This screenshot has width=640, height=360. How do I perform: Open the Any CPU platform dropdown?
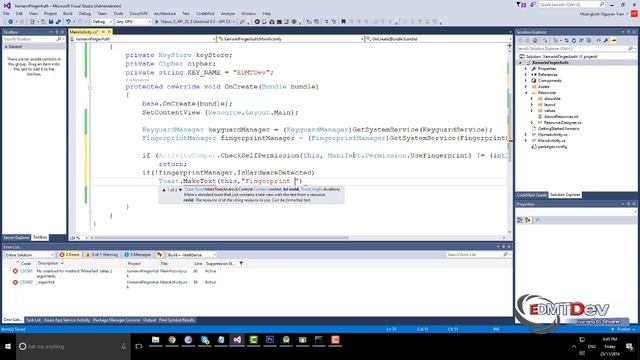133,22
